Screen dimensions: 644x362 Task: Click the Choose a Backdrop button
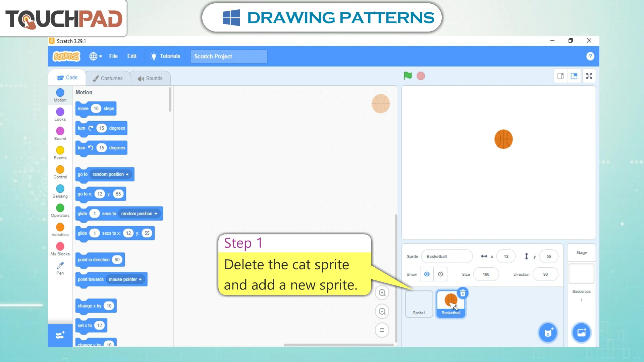[x=581, y=332]
